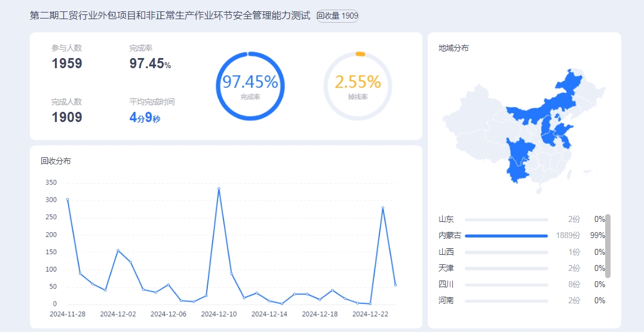The image size is (644, 332).
Task: Click the blue 97.45% completion ring
Action: (x=250, y=86)
